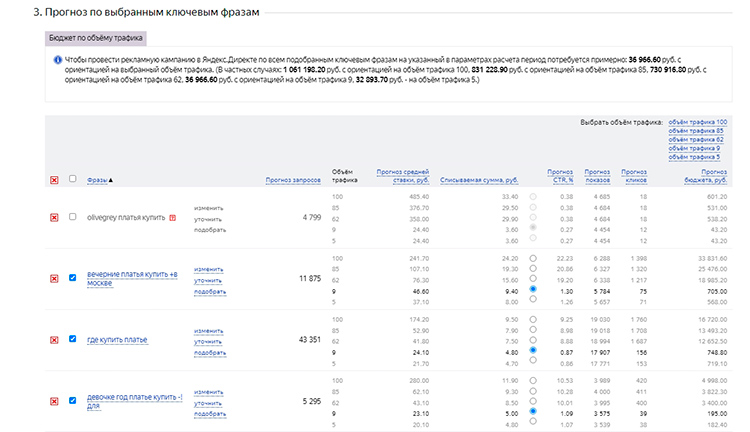
Task: Click the red delete icon in the table header
Action: 54,180
